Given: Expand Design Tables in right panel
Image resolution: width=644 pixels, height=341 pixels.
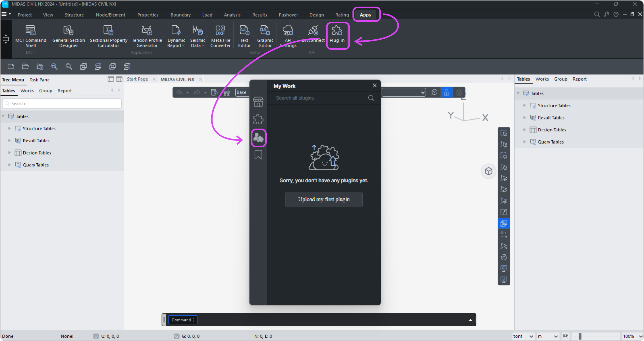Looking at the screenshot, I should tap(524, 130).
